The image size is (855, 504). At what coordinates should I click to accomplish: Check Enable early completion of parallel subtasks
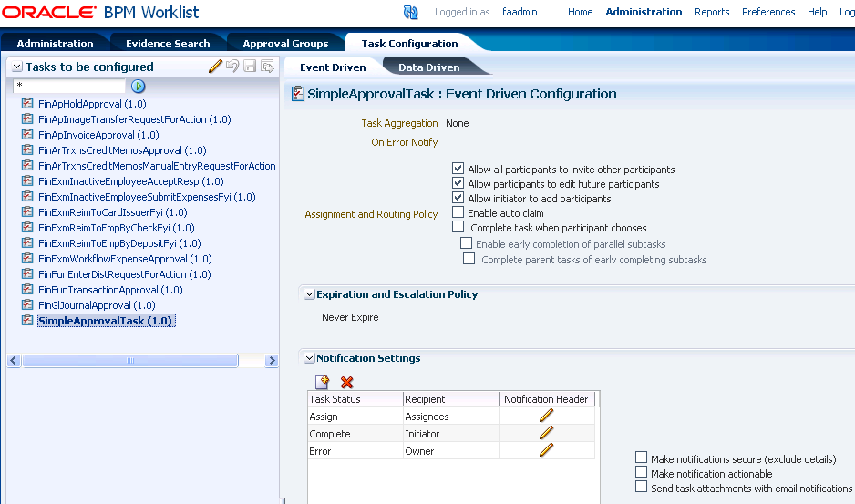(466, 242)
